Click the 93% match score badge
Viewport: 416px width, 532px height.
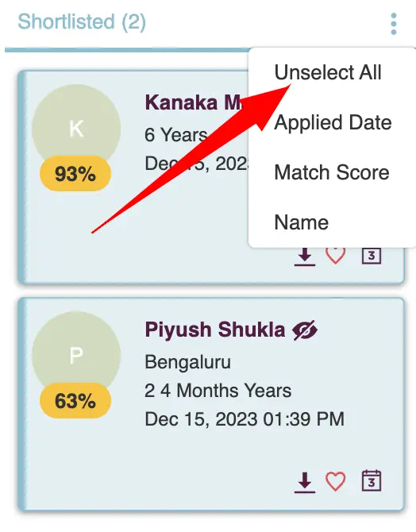(75, 174)
